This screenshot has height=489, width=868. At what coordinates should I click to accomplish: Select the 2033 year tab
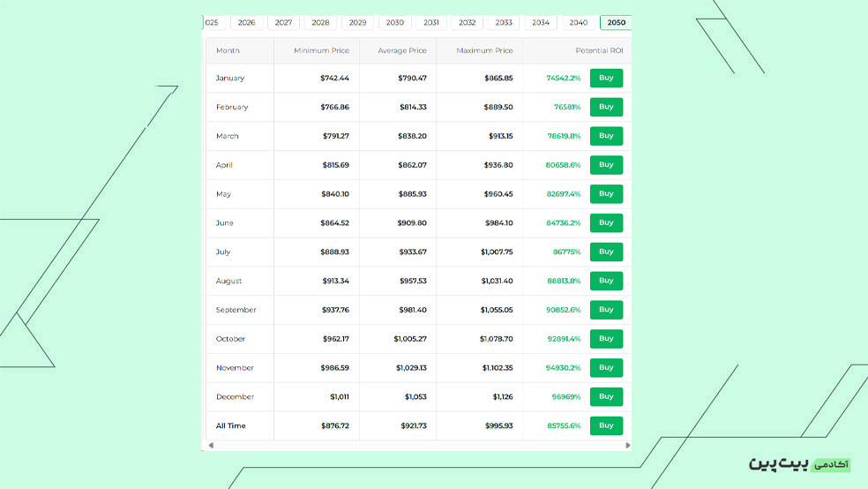(504, 23)
